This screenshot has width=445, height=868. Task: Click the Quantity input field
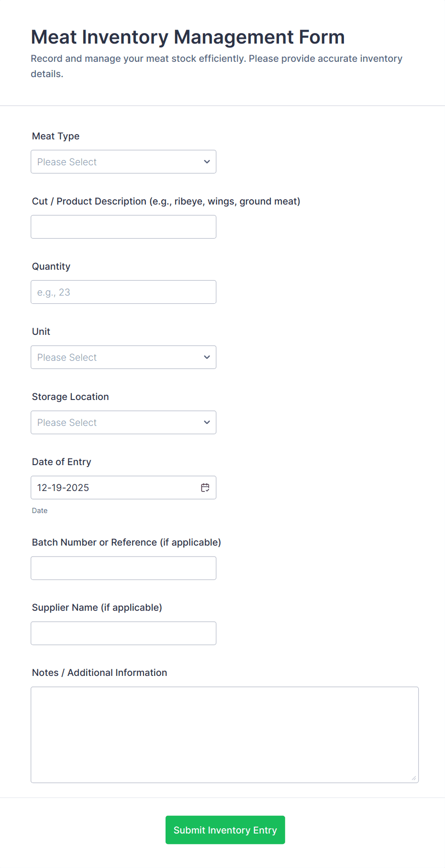(x=123, y=292)
